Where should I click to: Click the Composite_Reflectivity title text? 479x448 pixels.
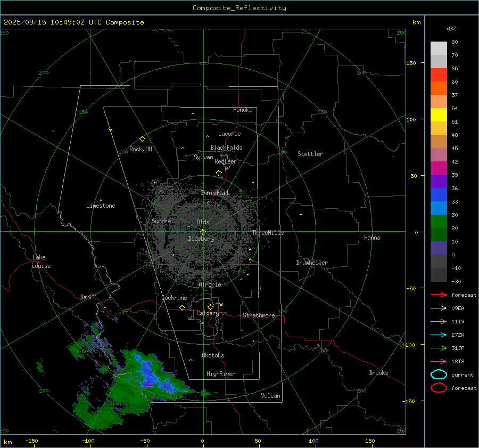click(240, 8)
